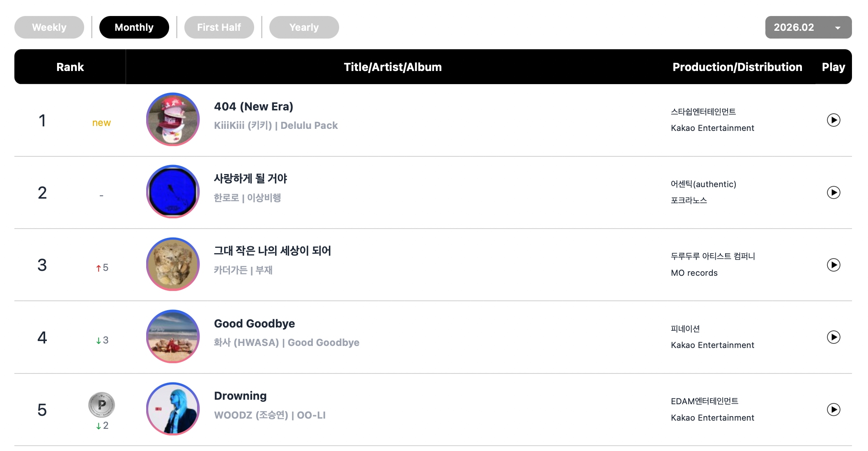
Task: Open the Yearly chart tab
Action: (304, 27)
